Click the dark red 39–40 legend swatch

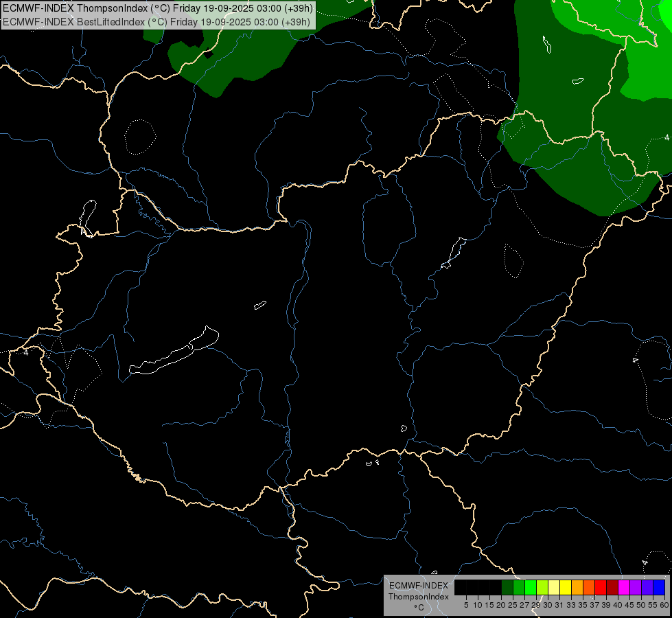point(612,587)
